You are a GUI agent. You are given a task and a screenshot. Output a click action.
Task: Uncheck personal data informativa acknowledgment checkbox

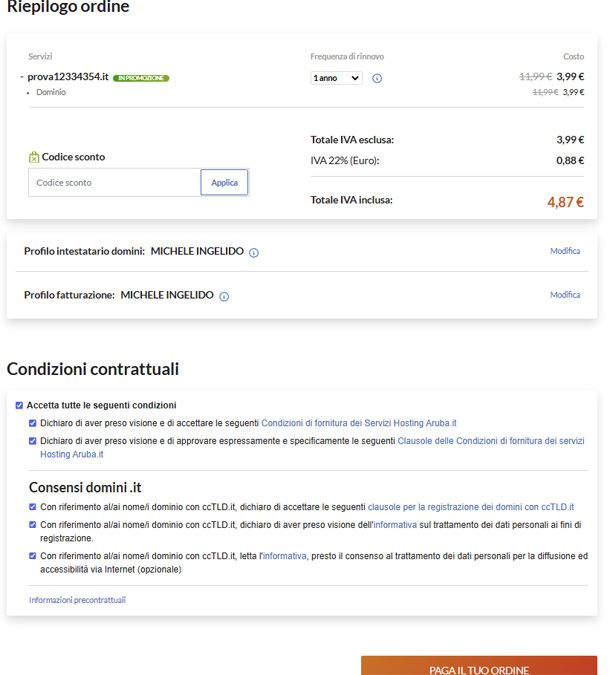(x=33, y=524)
